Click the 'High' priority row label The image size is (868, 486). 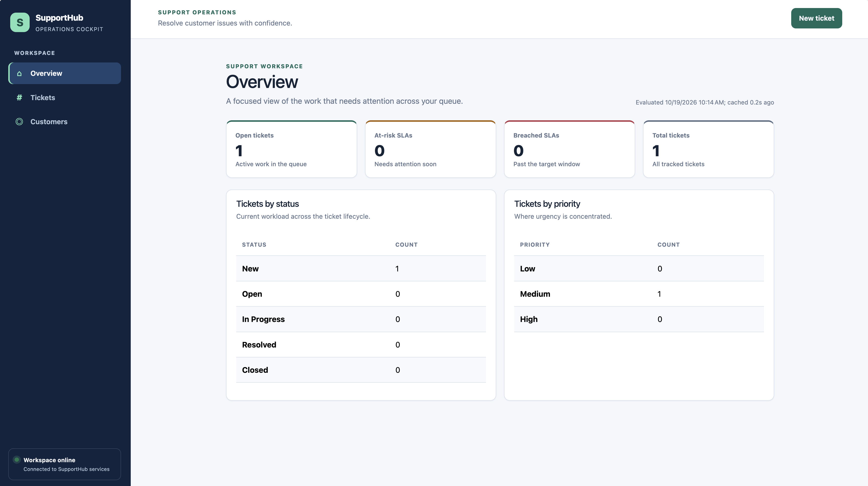coord(529,319)
